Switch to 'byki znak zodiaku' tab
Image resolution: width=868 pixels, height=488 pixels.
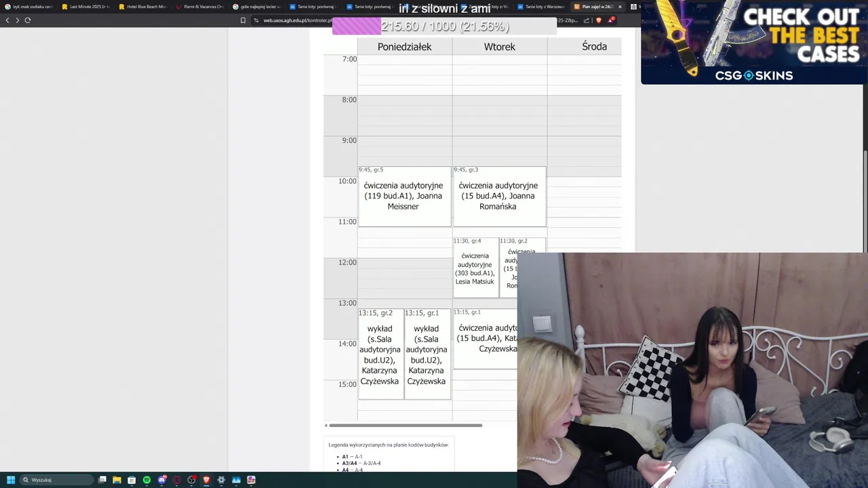coord(28,7)
